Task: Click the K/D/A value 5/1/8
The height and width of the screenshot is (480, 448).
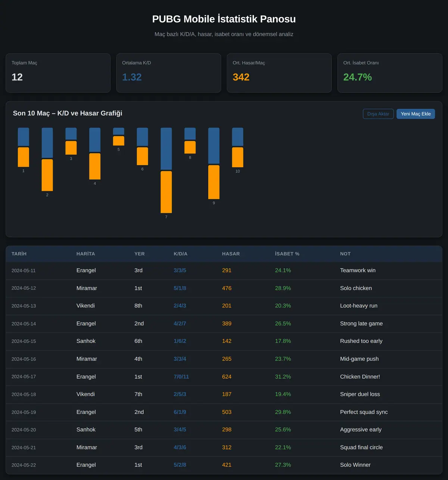Action: tap(180, 288)
